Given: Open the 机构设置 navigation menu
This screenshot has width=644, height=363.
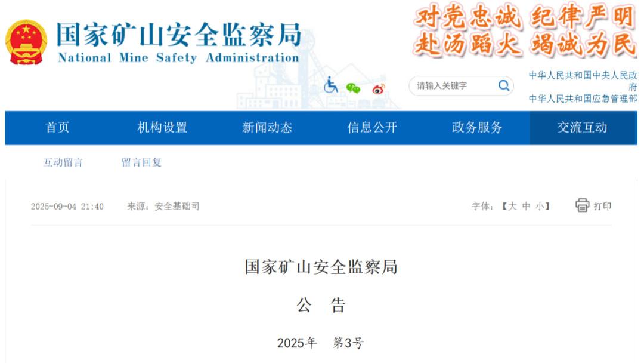Looking at the screenshot, I should [163, 128].
